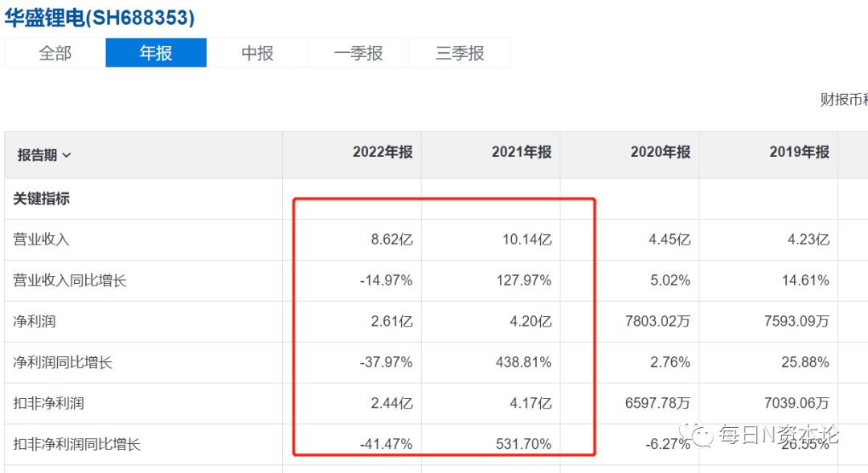Select the 净利润 row label

point(35,322)
